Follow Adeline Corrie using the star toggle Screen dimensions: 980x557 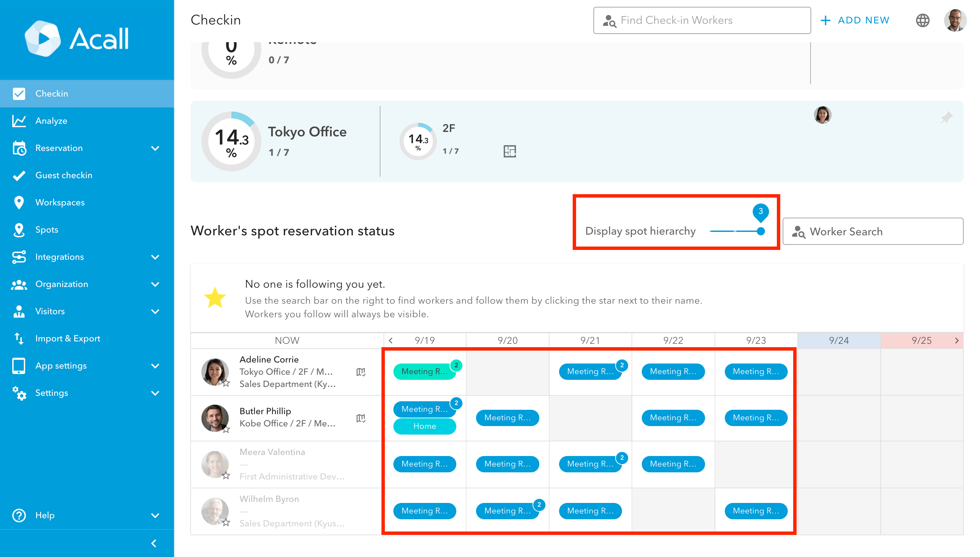[x=226, y=383]
